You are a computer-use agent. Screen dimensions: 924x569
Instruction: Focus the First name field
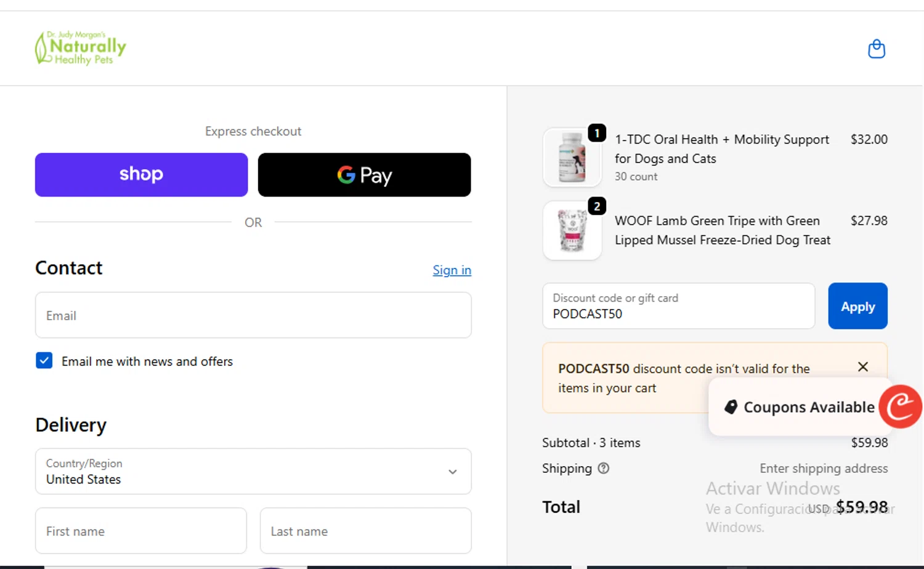click(141, 531)
